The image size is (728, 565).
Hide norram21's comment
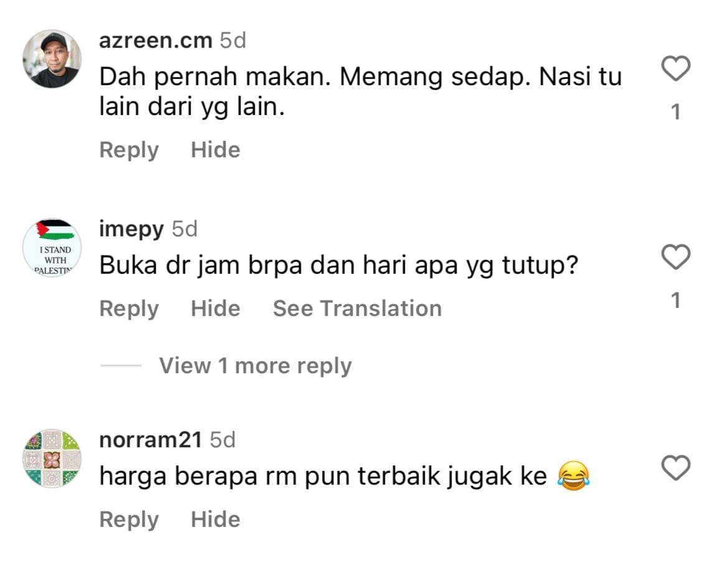[215, 520]
